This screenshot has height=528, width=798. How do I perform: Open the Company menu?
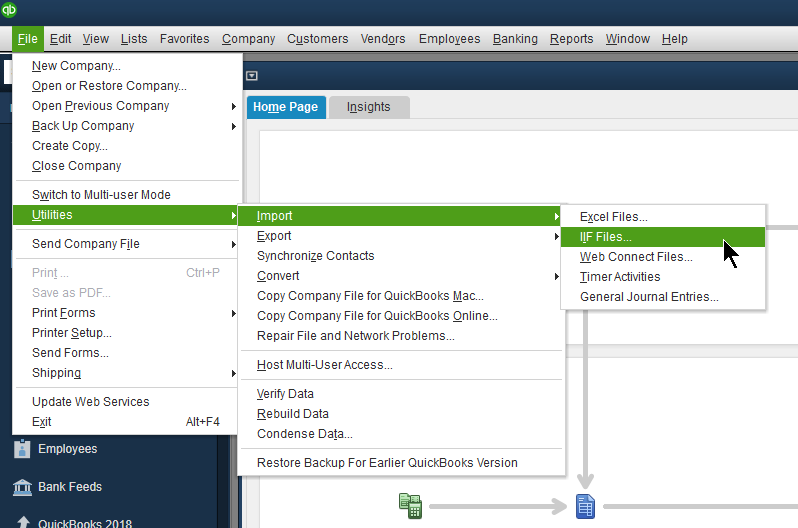(248, 39)
